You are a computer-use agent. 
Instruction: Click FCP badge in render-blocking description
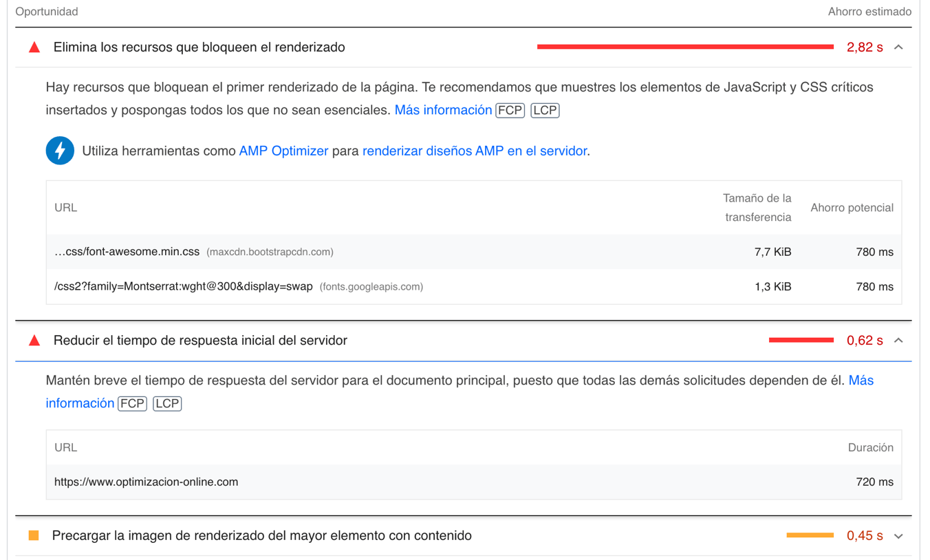(510, 110)
